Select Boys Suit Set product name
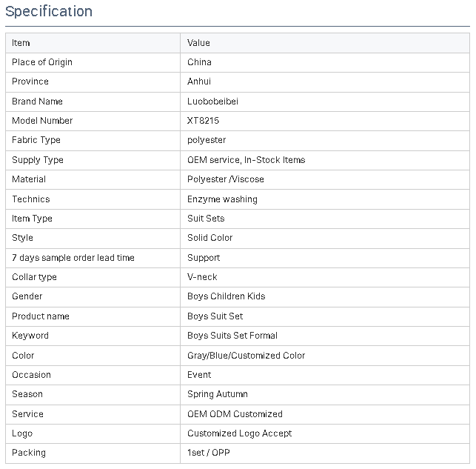Image resolution: width=476 pixels, height=469 pixels. [x=215, y=316]
